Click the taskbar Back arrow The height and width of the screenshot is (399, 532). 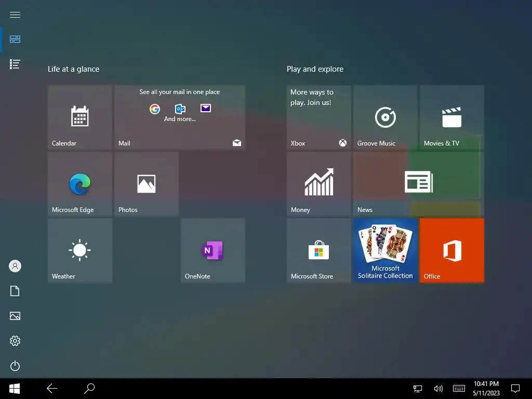[52, 389]
